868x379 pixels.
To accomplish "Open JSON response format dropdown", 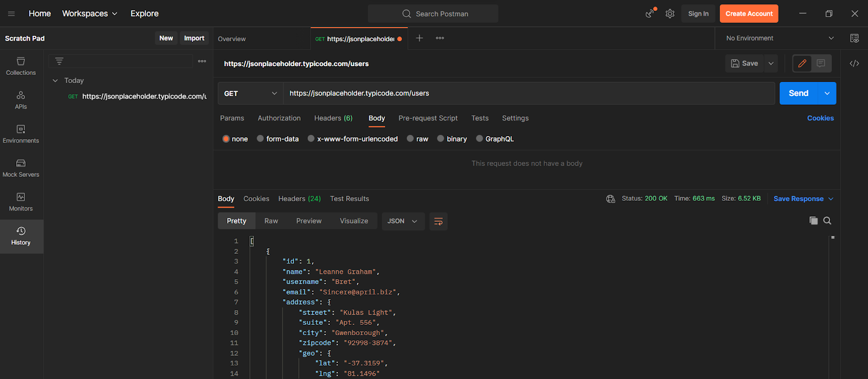I will [x=403, y=221].
